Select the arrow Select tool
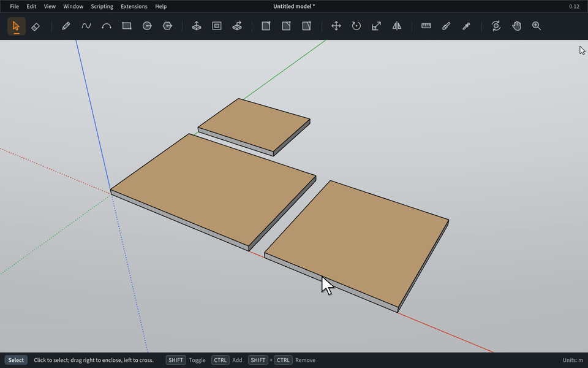The image size is (588, 368). click(16, 26)
